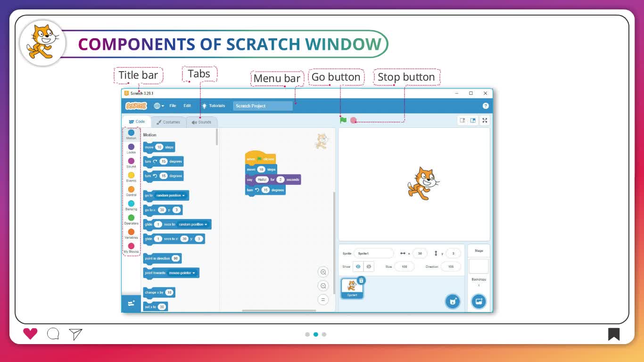Click the sprite Size field

point(404,267)
